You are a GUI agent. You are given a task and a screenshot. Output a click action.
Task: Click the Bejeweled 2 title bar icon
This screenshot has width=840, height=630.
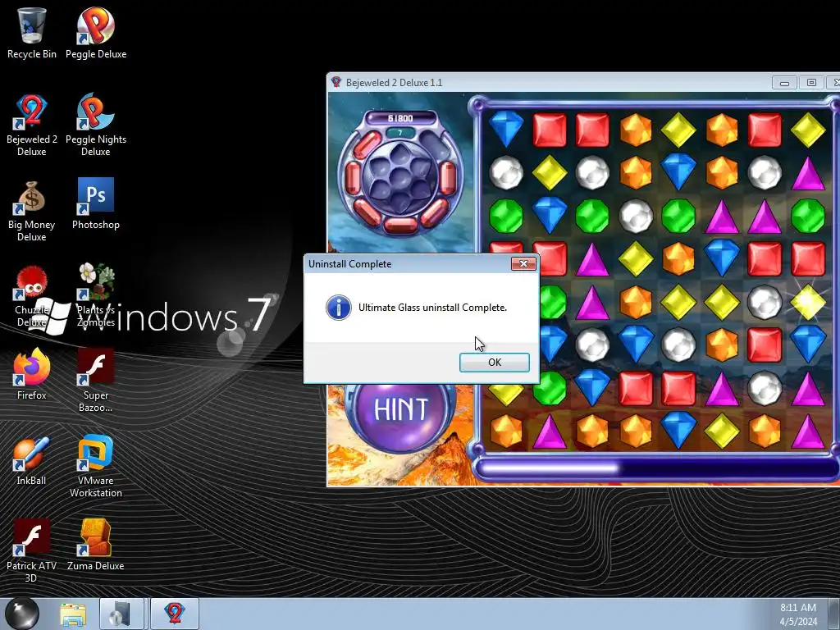(x=336, y=82)
